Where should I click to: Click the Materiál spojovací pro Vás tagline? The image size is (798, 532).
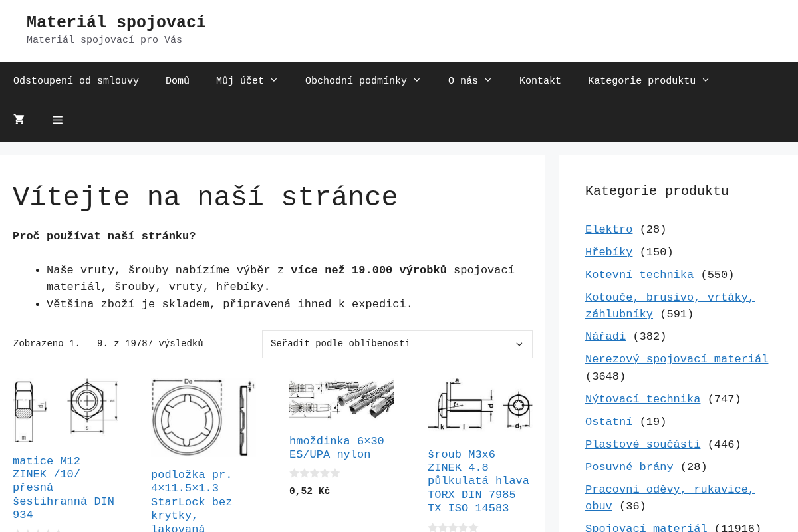tap(104, 40)
